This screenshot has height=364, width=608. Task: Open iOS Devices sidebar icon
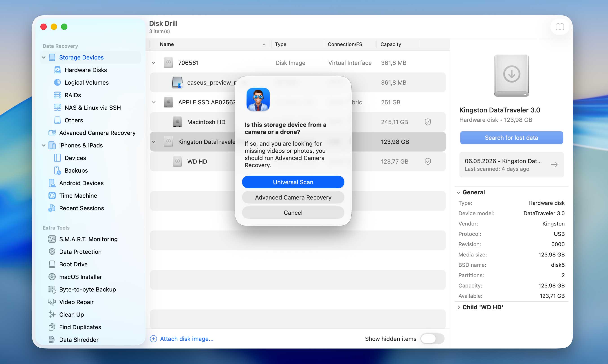57,158
